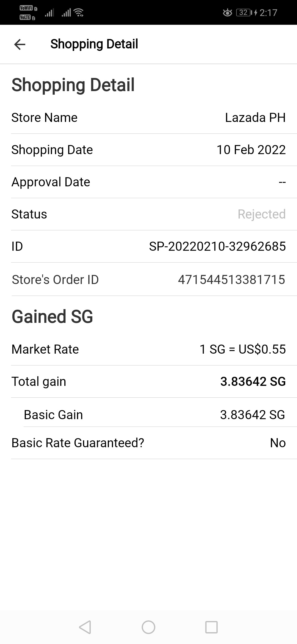Viewport: 297px width, 644px height.
Task: Tap the first cellular signal bars icon
Action: [x=50, y=13]
